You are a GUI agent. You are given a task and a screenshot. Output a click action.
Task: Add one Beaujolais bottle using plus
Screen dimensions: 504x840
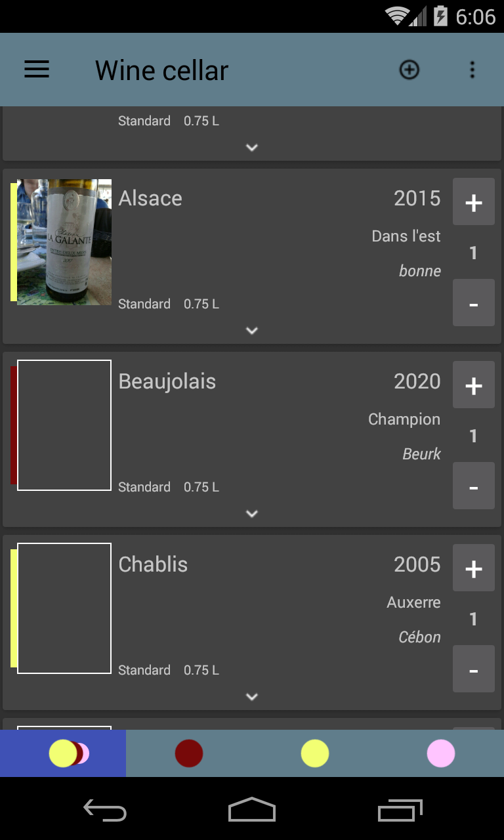pos(473,385)
